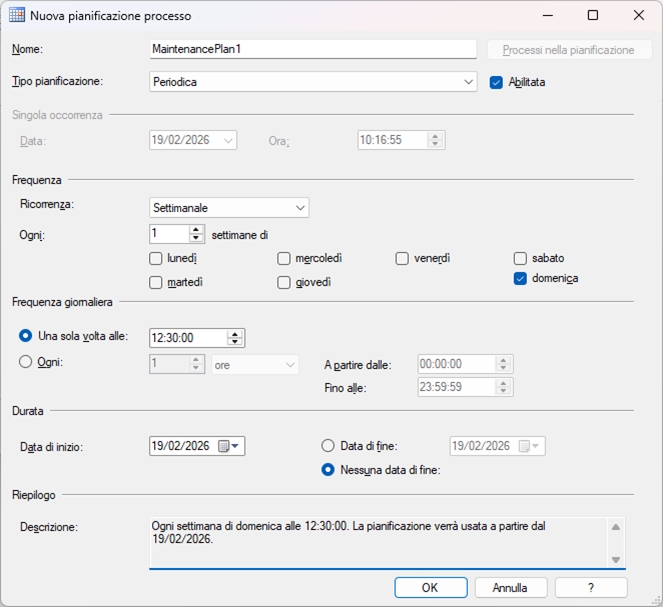
Task: Click the OK button
Action: point(430,588)
